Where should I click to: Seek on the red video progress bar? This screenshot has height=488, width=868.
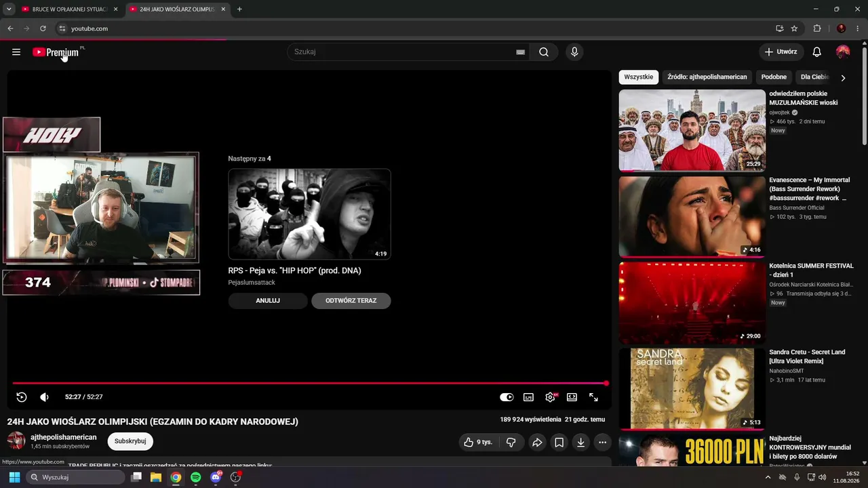tap(309, 384)
